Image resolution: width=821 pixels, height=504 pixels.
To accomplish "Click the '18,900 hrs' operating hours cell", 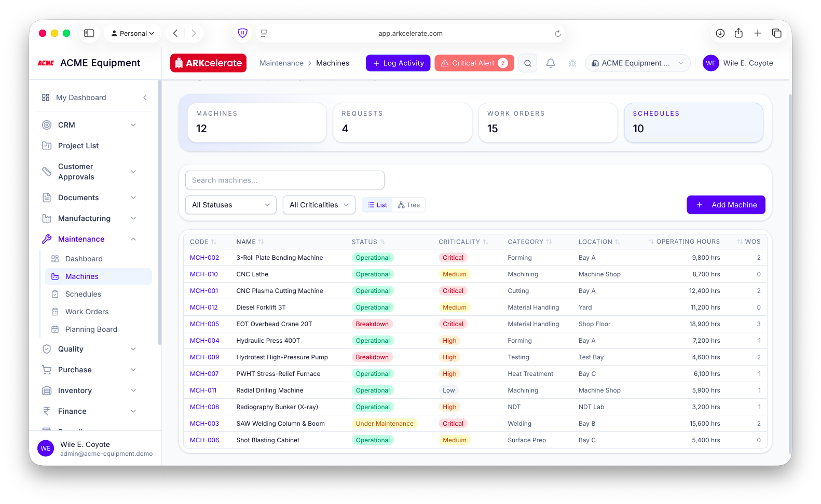I will pos(704,324).
